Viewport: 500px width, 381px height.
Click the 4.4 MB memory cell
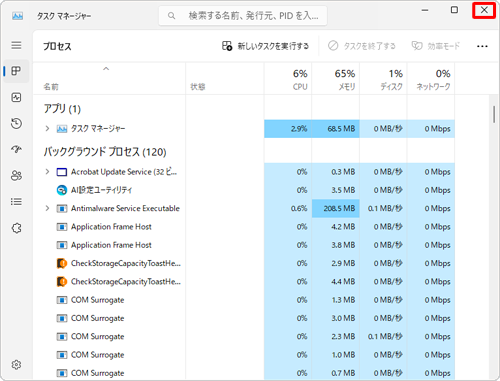tap(336, 282)
